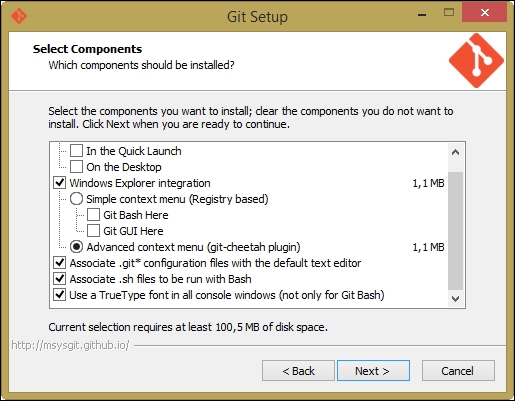515x401 pixels.
Task: Click the large Git logo in header
Action: pyautogui.click(x=476, y=60)
